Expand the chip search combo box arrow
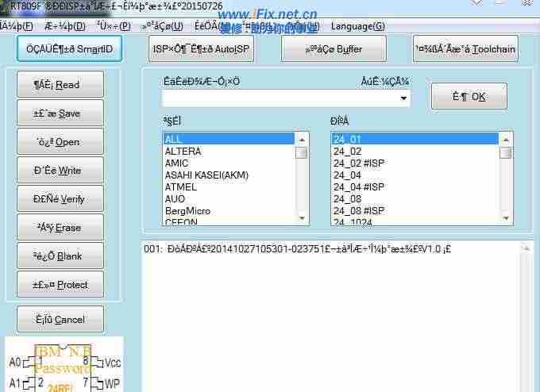The height and width of the screenshot is (392, 540). tap(404, 99)
